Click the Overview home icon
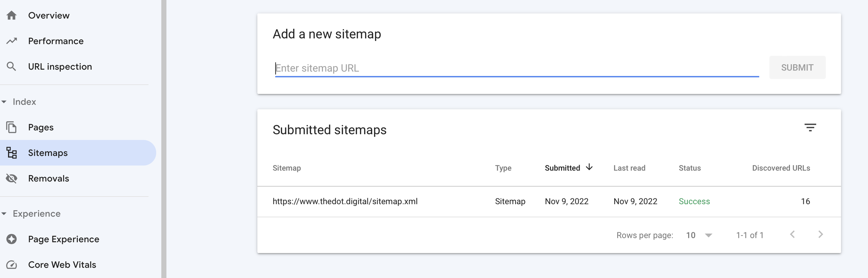The image size is (868, 278). 11,16
